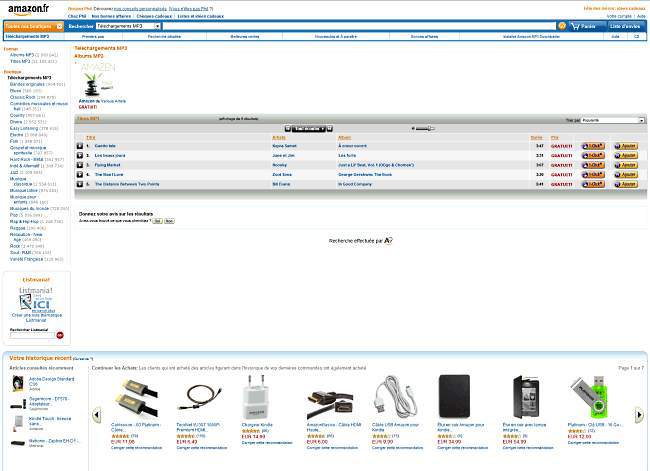Open Installer Amazon MP3 Downloader tab

(x=531, y=36)
